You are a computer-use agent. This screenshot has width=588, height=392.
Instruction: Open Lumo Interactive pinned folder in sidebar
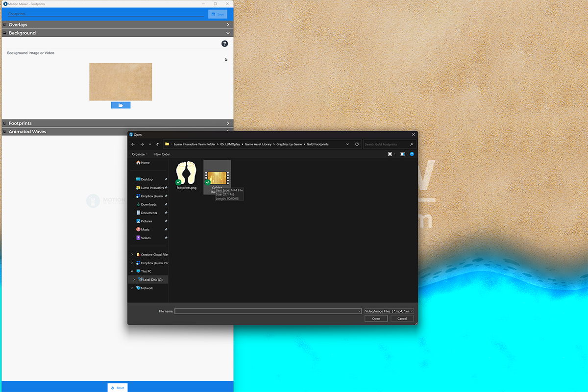[x=150, y=188]
